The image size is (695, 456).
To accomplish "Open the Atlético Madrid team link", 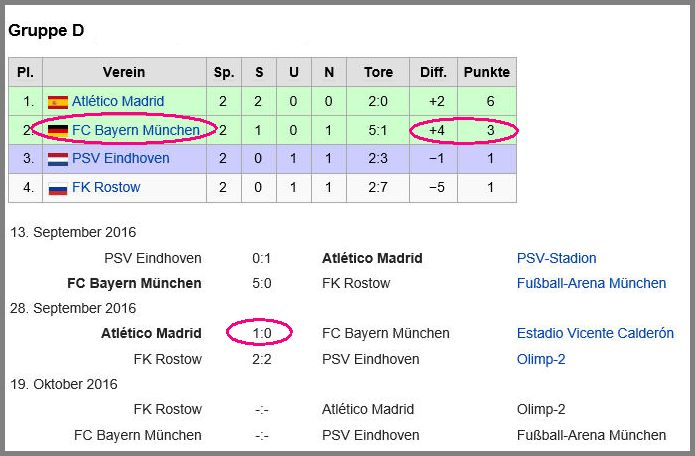I will click(x=118, y=101).
